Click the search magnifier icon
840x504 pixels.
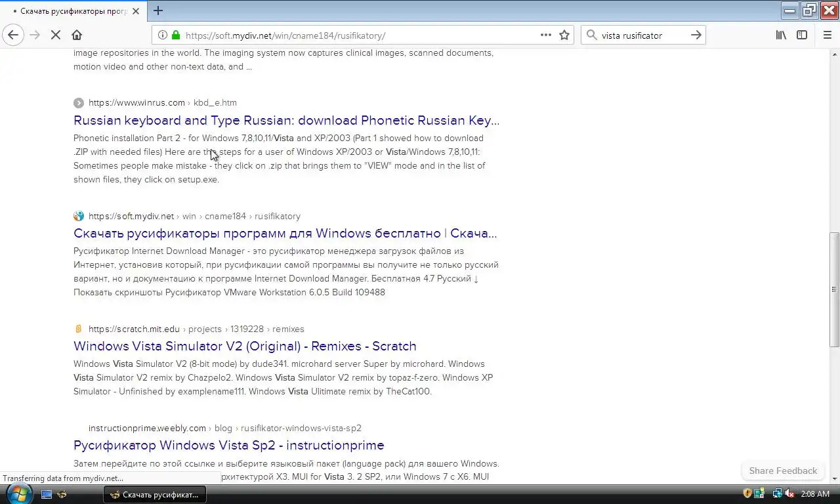pyautogui.click(x=591, y=35)
